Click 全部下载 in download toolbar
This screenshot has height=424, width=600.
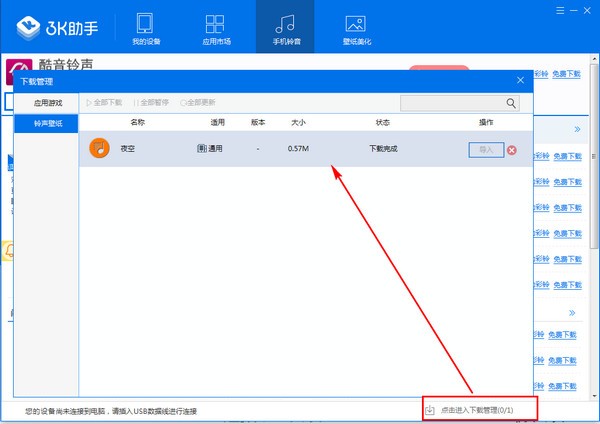104,103
